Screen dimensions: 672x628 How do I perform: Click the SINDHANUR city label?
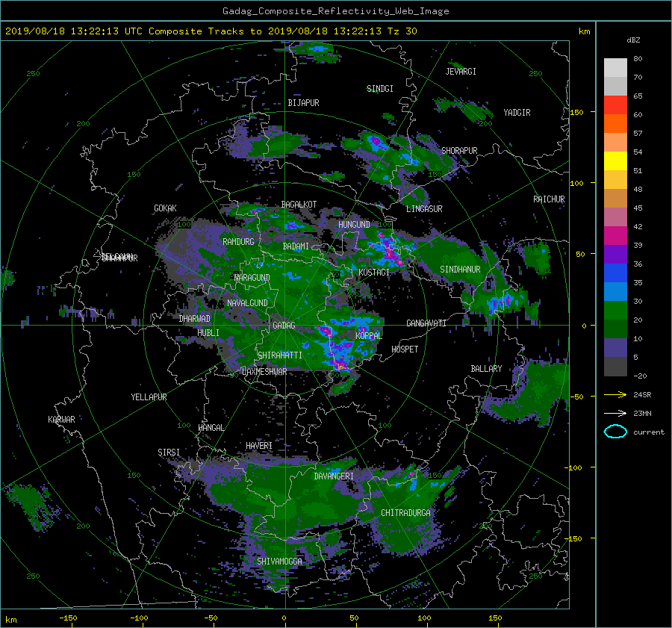pos(460,270)
